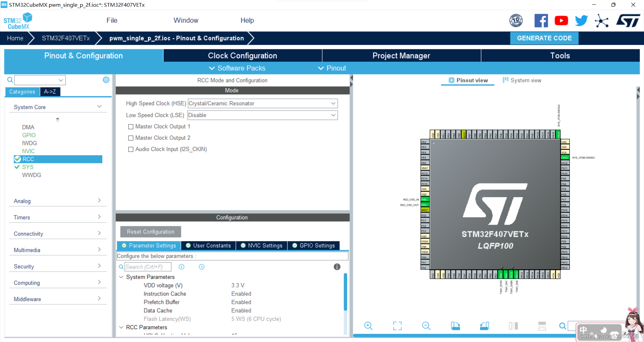Switch categories list to A->Z
This screenshot has width=644, height=342.
click(50, 92)
